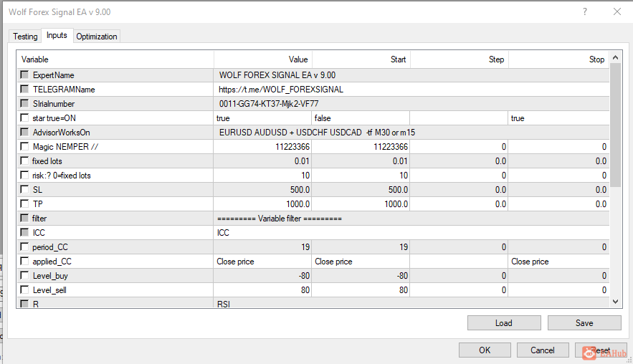Viewport: 633px width, 364px height.
Task: Click the vertical scrollbar thumb
Action: [615, 125]
